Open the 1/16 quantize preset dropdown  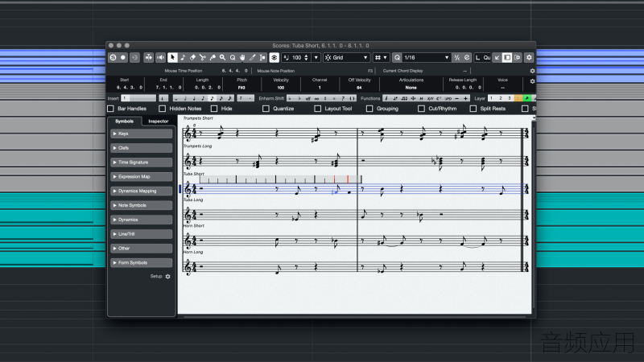click(427, 58)
